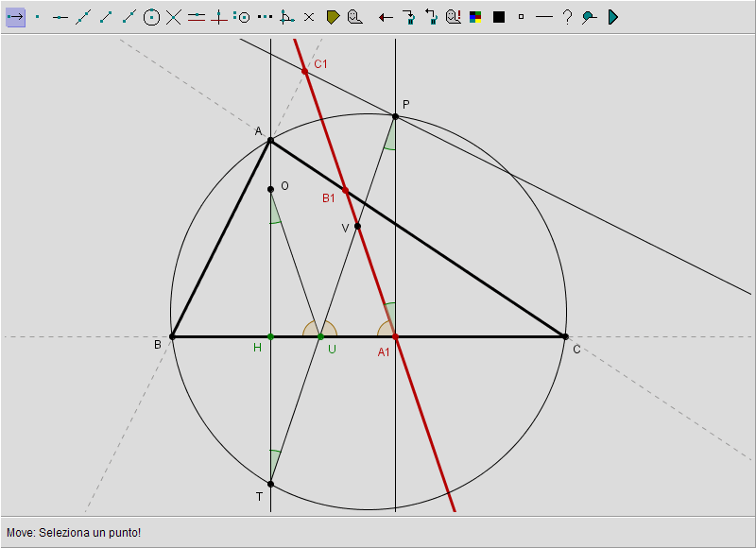Select the Perpendicular line tool
This screenshot has height=548, width=756.
[219, 17]
